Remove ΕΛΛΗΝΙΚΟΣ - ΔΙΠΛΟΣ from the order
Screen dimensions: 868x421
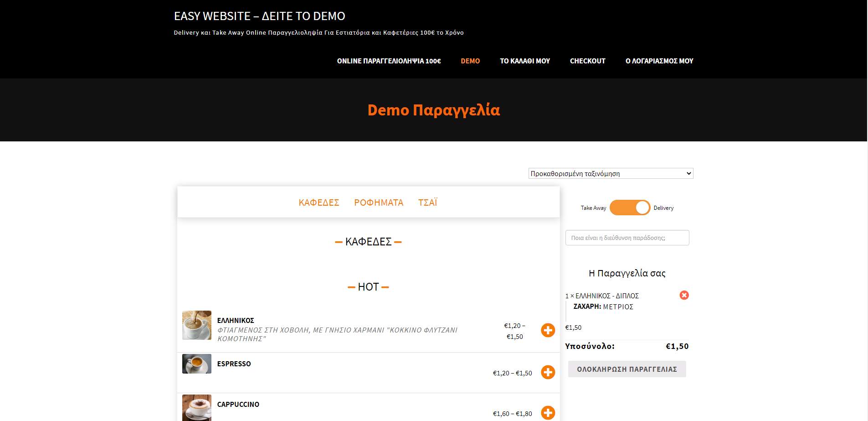[684, 296]
